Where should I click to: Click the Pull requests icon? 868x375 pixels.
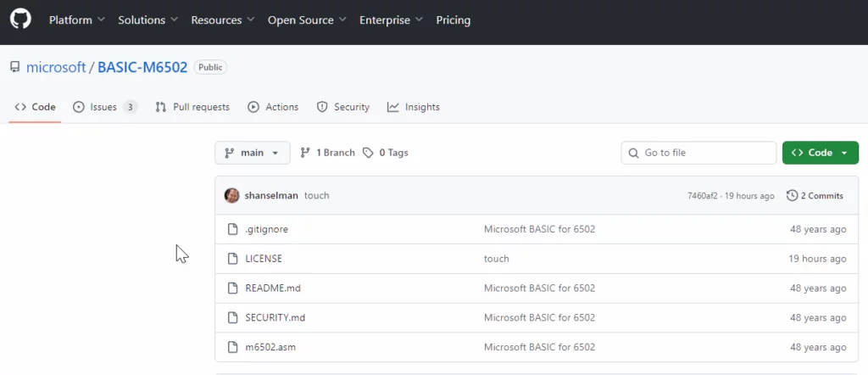(161, 107)
